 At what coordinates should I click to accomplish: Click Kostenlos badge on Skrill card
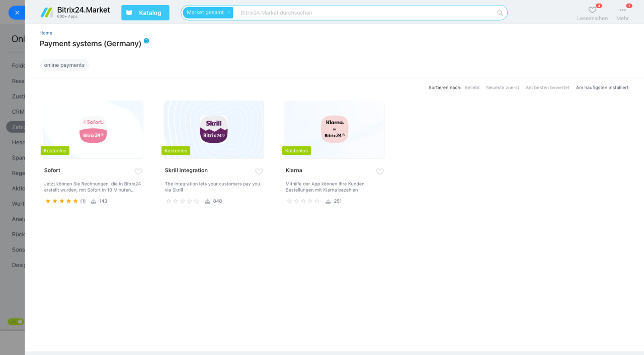point(176,151)
